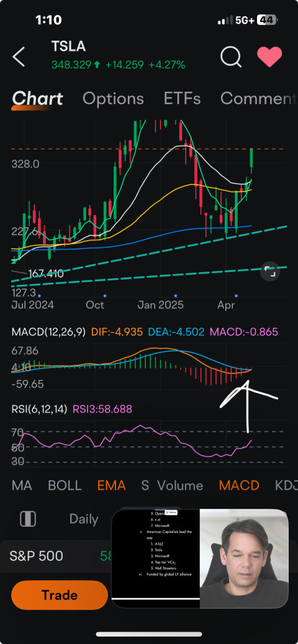Tap the MACD(12,26,9) label
The image size is (298, 644).
point(48,332)
